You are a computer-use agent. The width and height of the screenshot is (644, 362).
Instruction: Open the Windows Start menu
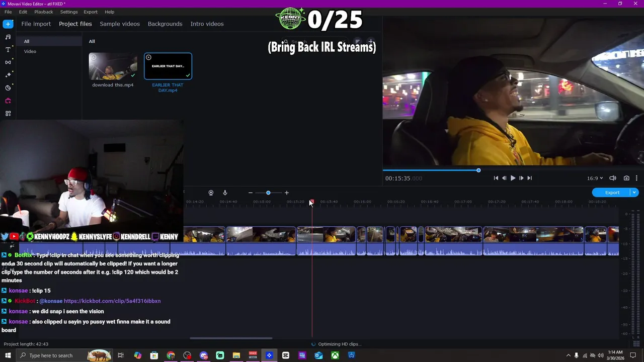tap(8, 355)
